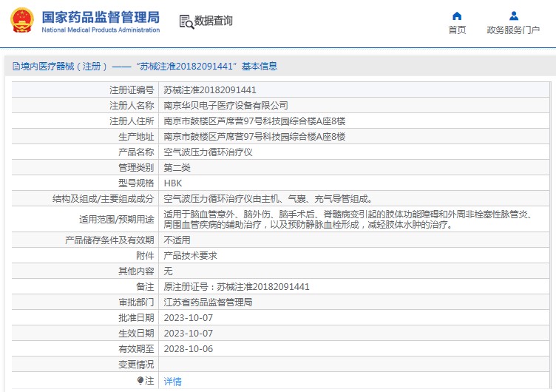Image resolution: width=556 pixels, height=392 pixels.
Task: Click the 型号规格 label
Action: pyautogui.click(x=136, y=183)
